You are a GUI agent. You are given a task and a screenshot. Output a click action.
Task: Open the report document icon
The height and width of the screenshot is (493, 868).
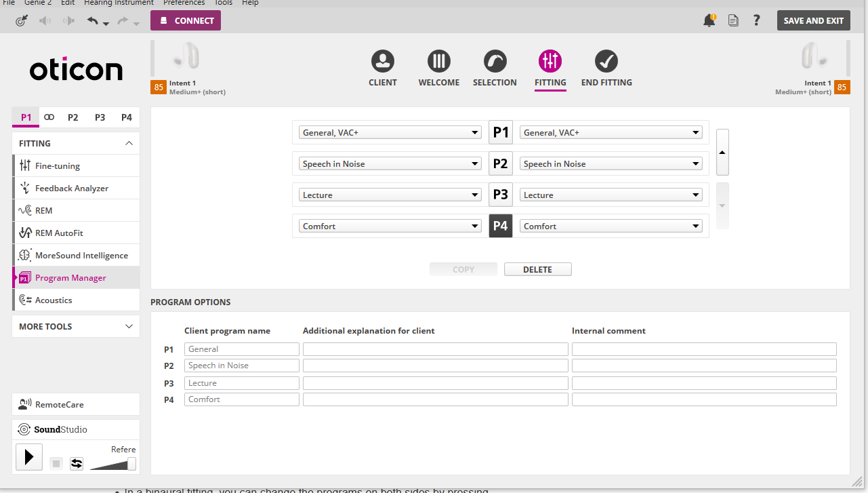[x=733, y=20]
